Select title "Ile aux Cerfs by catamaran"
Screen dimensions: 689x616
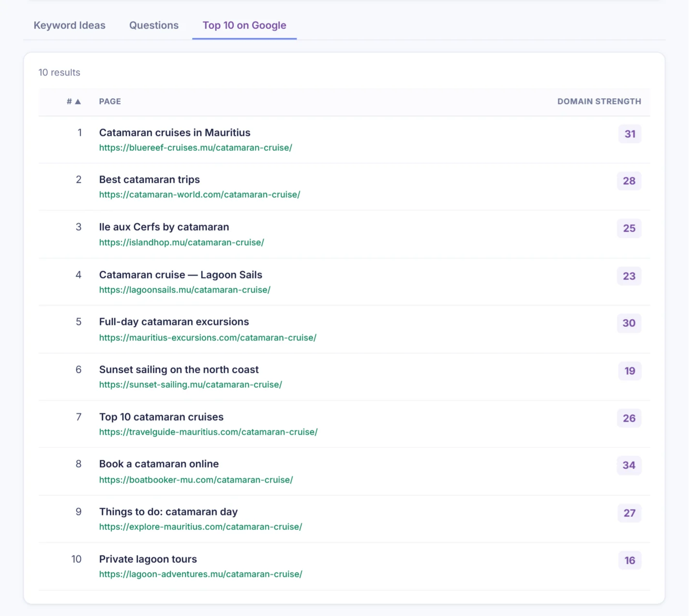click(x=164, y=227)
